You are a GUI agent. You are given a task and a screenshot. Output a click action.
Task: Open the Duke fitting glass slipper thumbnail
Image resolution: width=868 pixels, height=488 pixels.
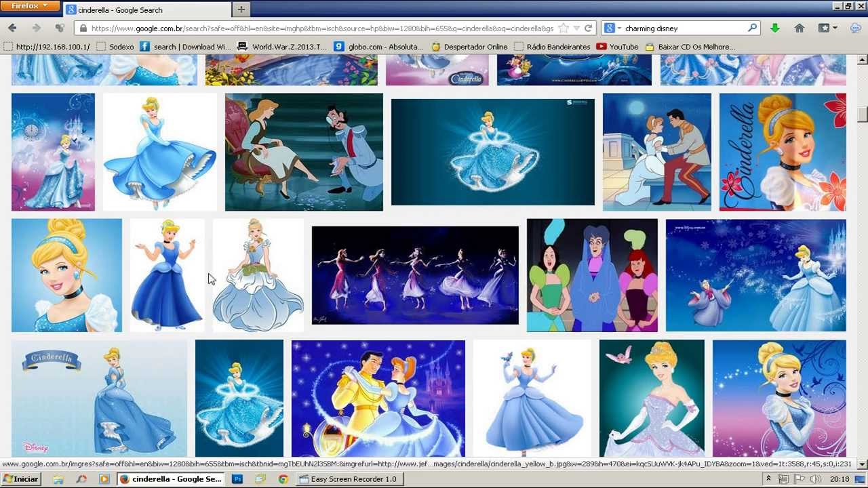304,152
